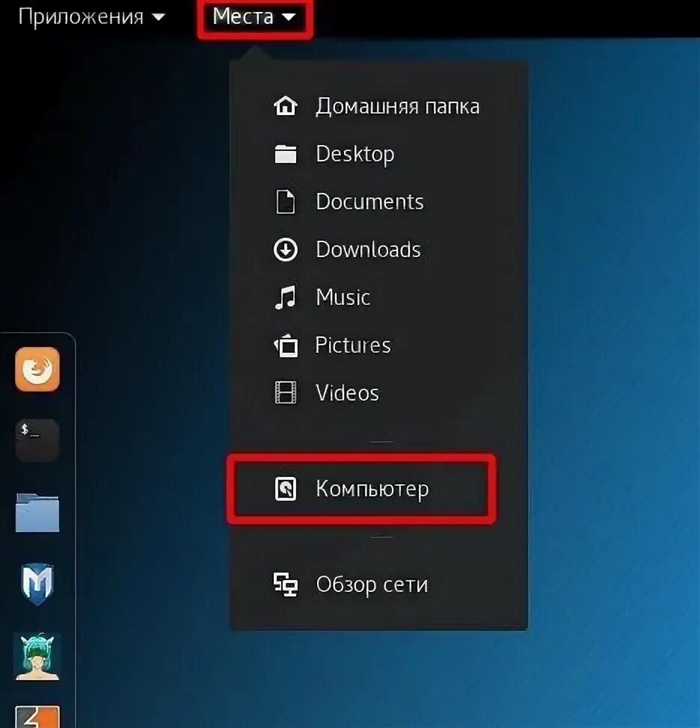Click the Desktop folder icon
The width and height of the screenshot is (700, 728).
pos(285,154)
